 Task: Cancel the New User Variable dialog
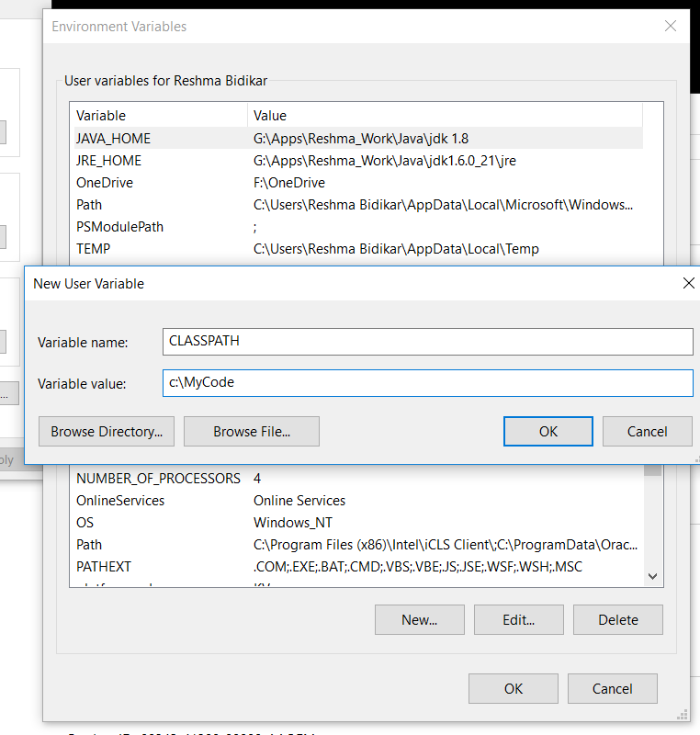647,431
